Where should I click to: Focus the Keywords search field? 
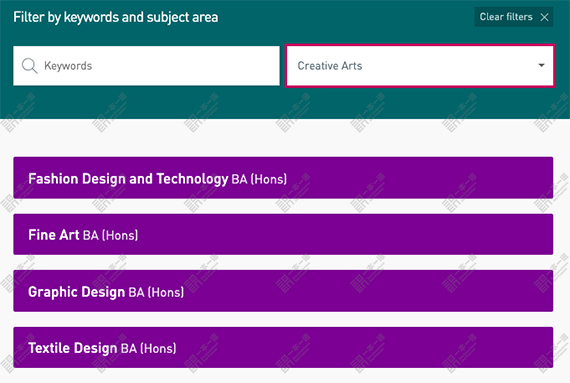pyautogui.click(x=146, y=66)
